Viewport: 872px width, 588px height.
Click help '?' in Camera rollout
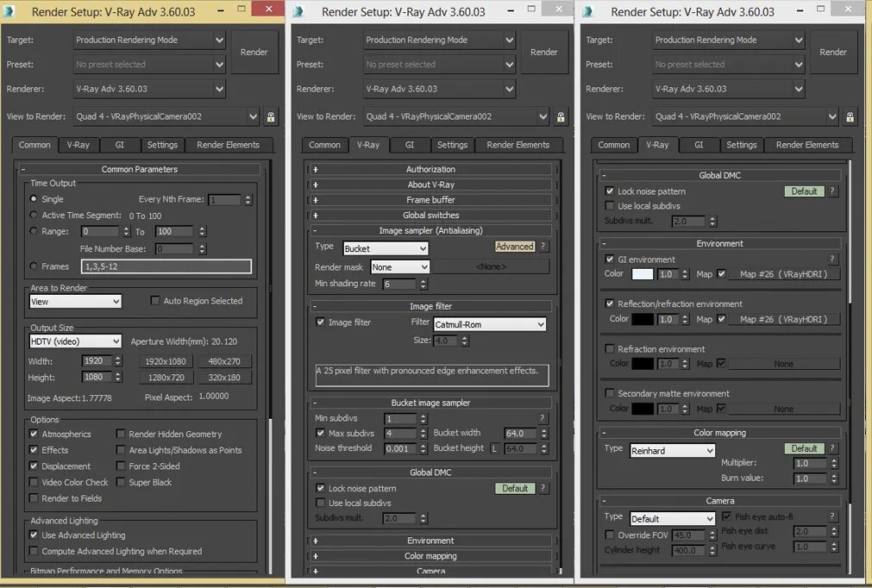[832, 516]
